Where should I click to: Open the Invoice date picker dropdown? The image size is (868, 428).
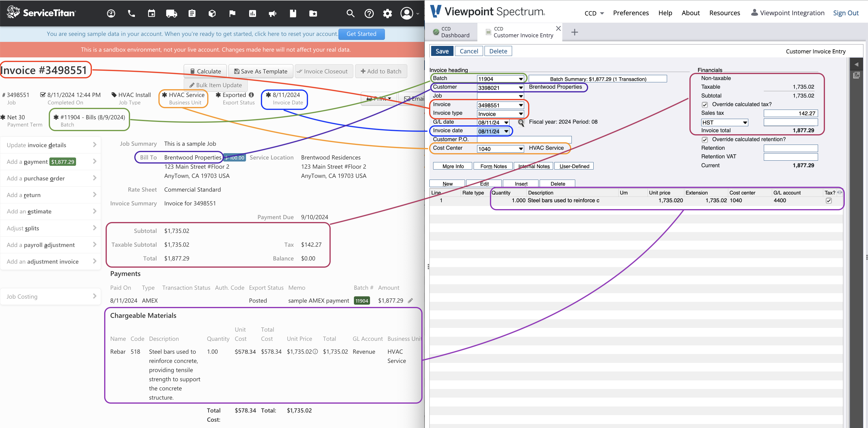(x=506, y=131)
